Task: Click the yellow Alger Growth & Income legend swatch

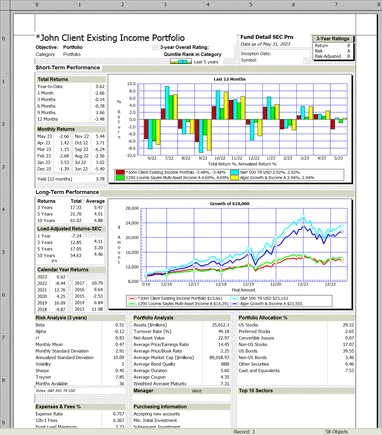Action: tap(235, 178)
